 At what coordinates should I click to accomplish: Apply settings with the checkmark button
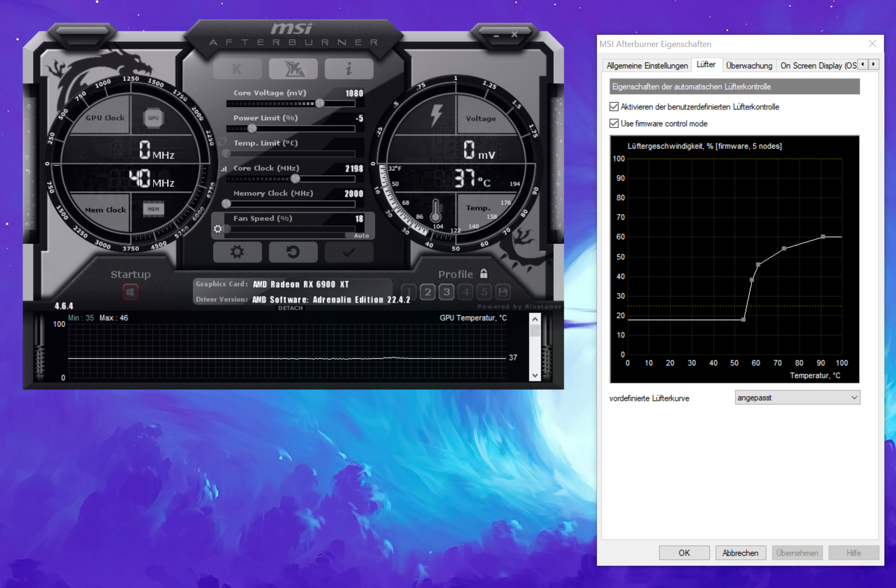tap(349, 252)
